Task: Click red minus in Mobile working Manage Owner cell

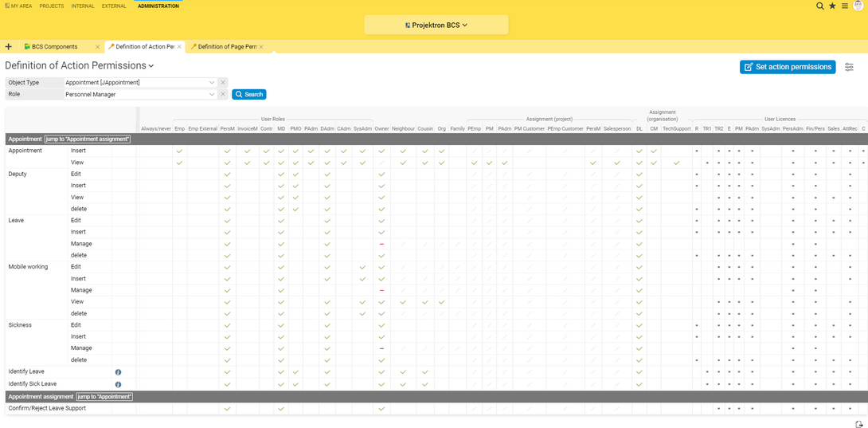Action: [x=381, y=290]
